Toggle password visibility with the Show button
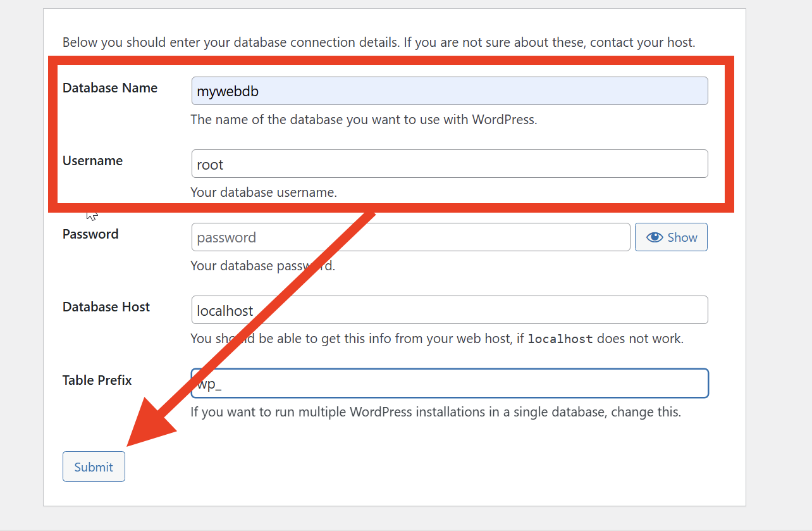 pos(671,237)
